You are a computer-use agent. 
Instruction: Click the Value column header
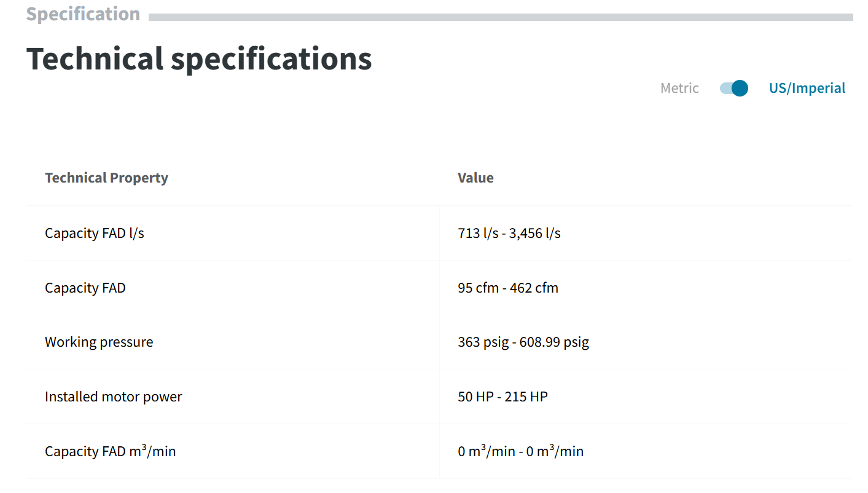[475, 178]
